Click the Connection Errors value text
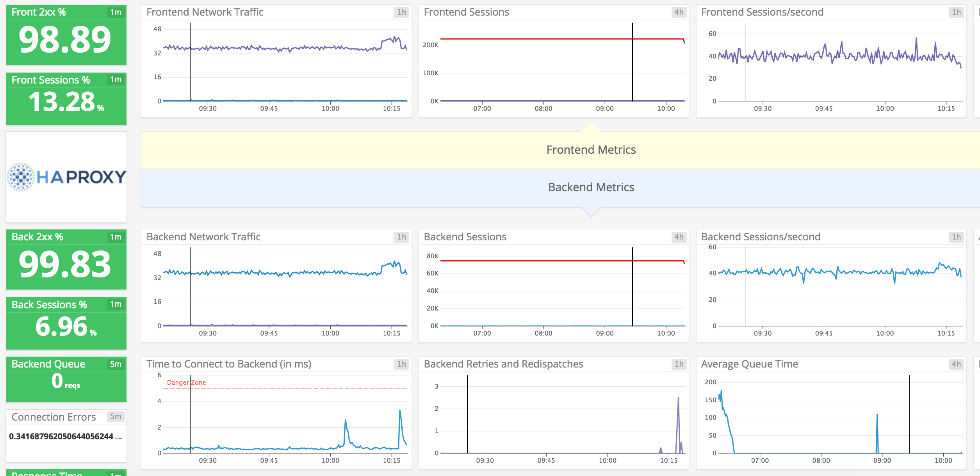Viewport: 980px width, 476px height. 61,436
